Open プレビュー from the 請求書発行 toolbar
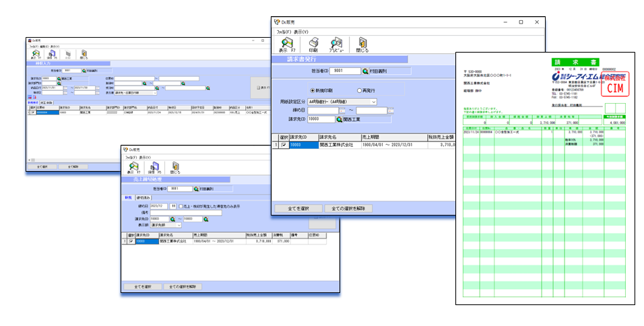The height and width of the screenshot is (326, 644). [336, 44]
